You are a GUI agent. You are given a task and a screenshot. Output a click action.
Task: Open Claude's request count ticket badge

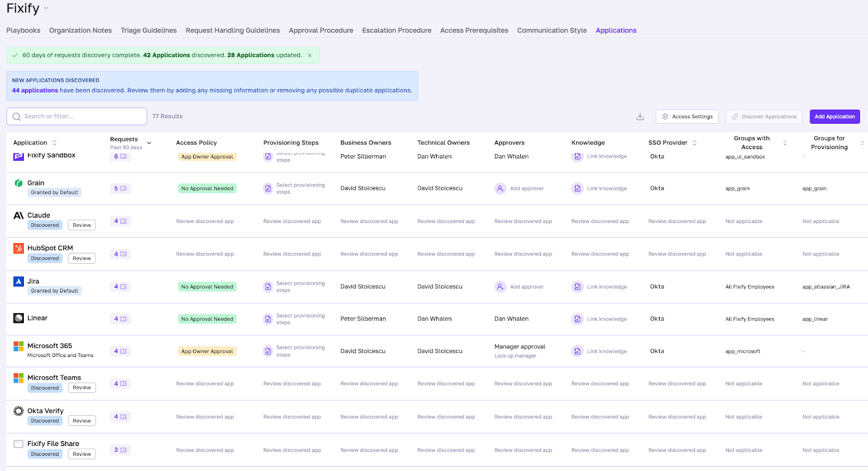pyautogui.click(x=120, y=221)
